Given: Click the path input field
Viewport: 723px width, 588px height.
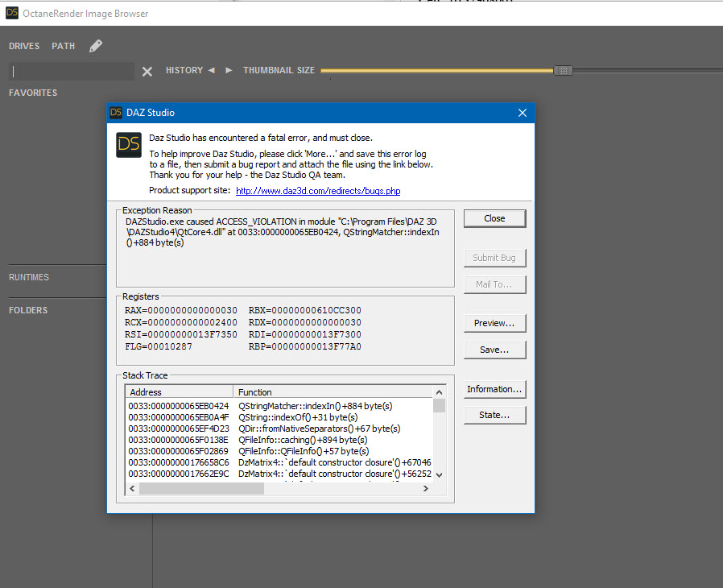Looking at the screenshot, I should [x=72, y=72].
